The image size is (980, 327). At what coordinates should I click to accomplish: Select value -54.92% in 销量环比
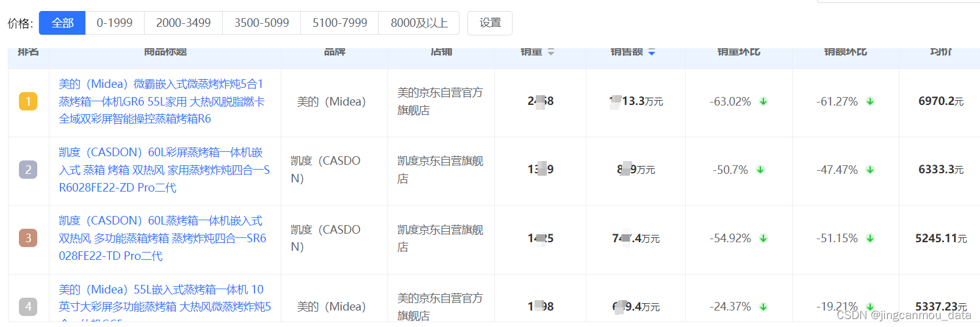[x=730, y=238]
